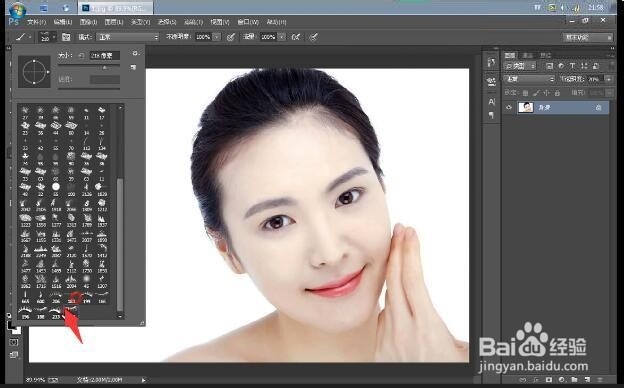Toggle layer filtering switch on or off

tap(611, 66)
